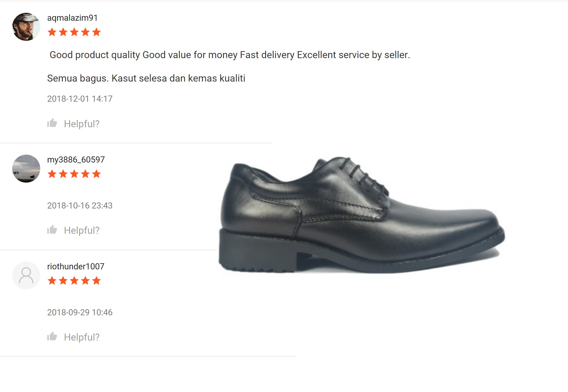Click the timestamp 2018-12-01 14:17
Screen dimensions: 568x392
(x=80, y=99)
